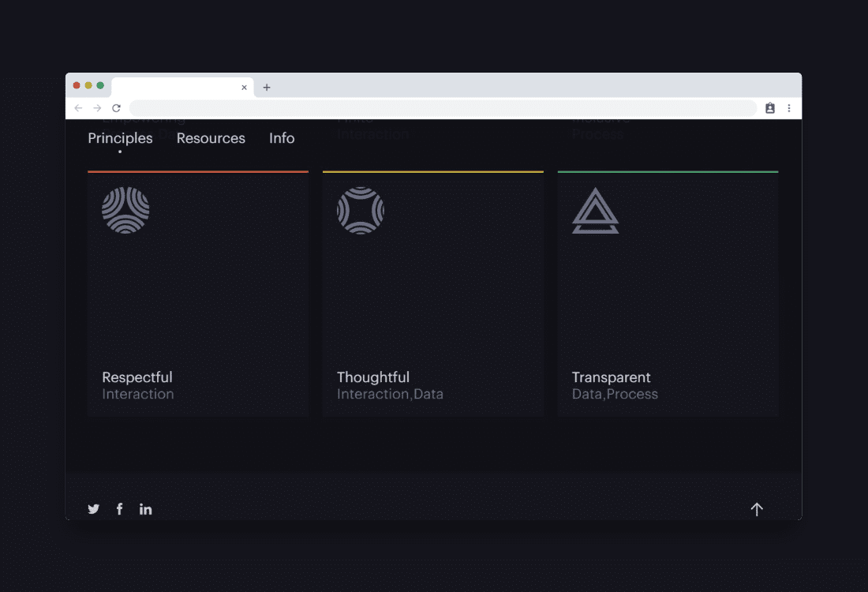Click the LinkedIn footer icon
The width and height of the screenshot is (868, 592).
145,508
